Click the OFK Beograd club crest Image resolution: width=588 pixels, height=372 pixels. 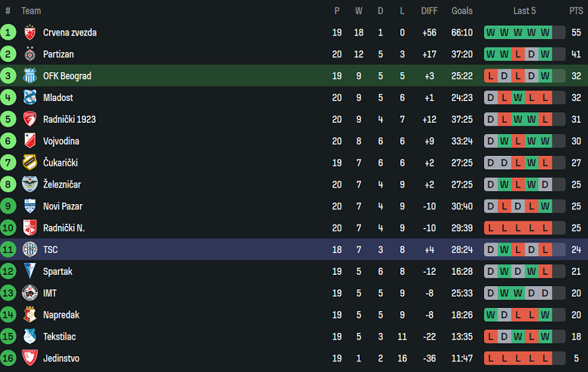coord(30,76)
